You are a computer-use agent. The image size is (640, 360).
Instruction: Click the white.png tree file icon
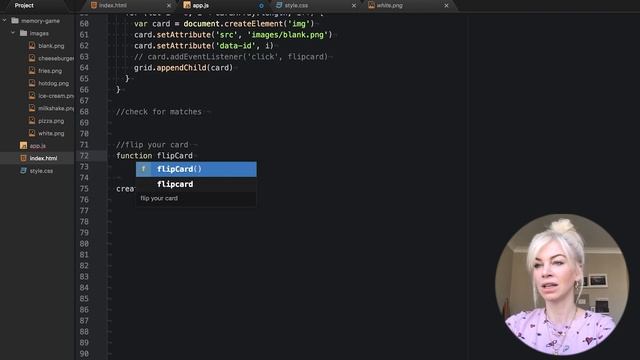coord(32,133)
